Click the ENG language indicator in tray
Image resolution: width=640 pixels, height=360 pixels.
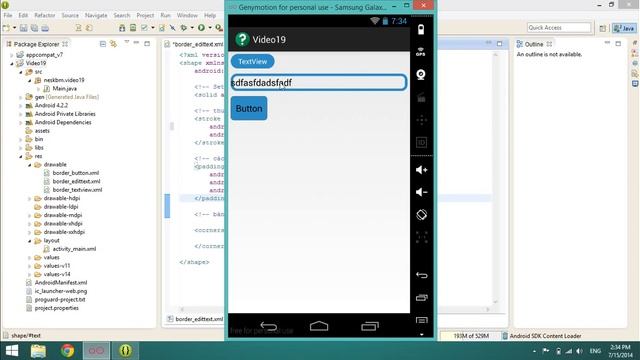(595, 351)
